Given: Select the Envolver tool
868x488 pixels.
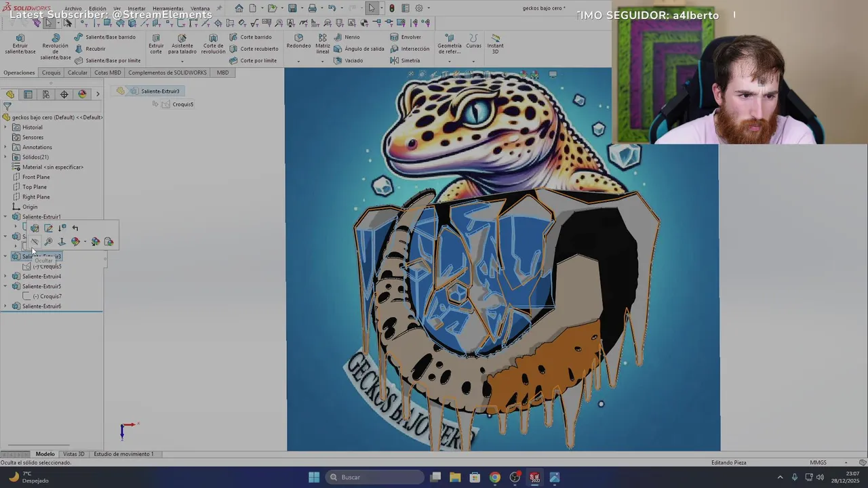Looking at the screenshot, I should [406, 37].
